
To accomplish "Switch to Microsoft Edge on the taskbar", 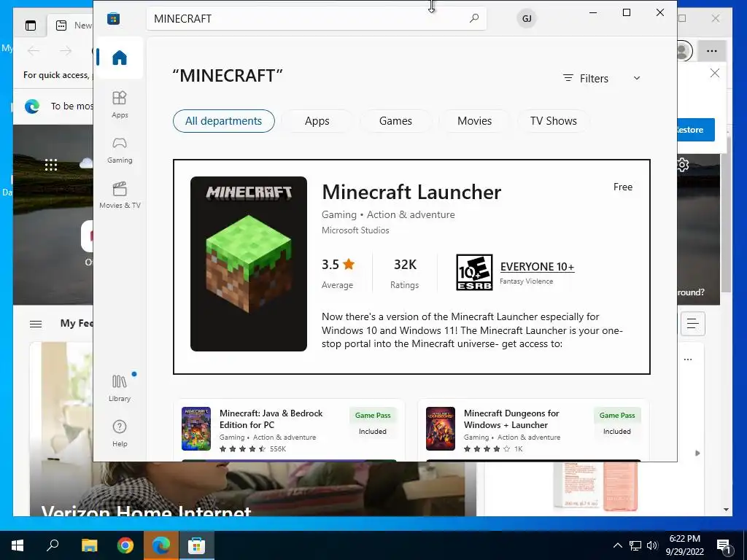I will pyautogui.click(x=161, y=545).
